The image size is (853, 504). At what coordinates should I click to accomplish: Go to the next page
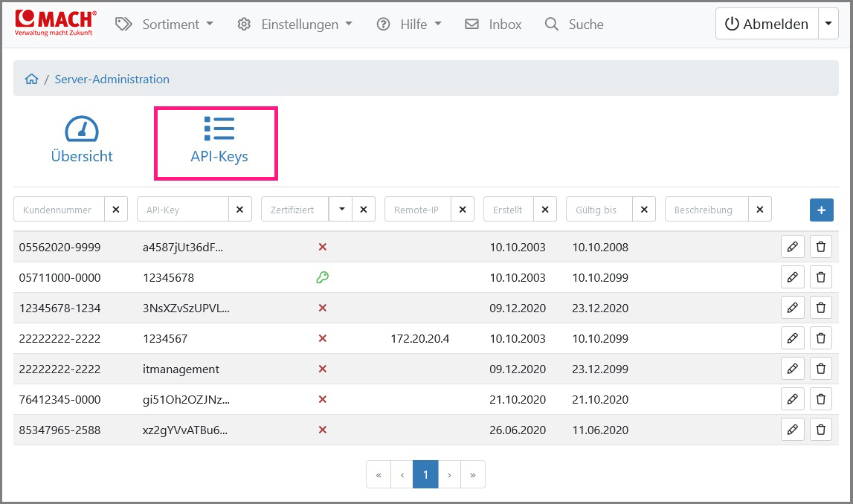[x=449, y=475]
